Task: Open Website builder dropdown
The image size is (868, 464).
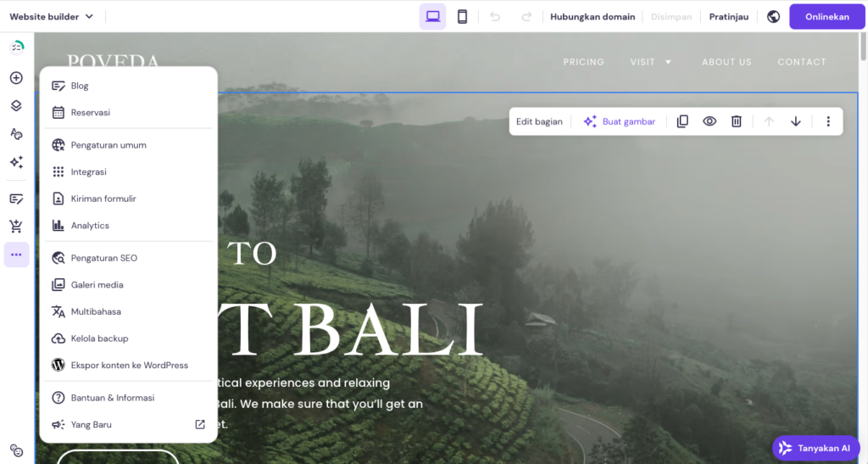Action: tap(51, 17)
